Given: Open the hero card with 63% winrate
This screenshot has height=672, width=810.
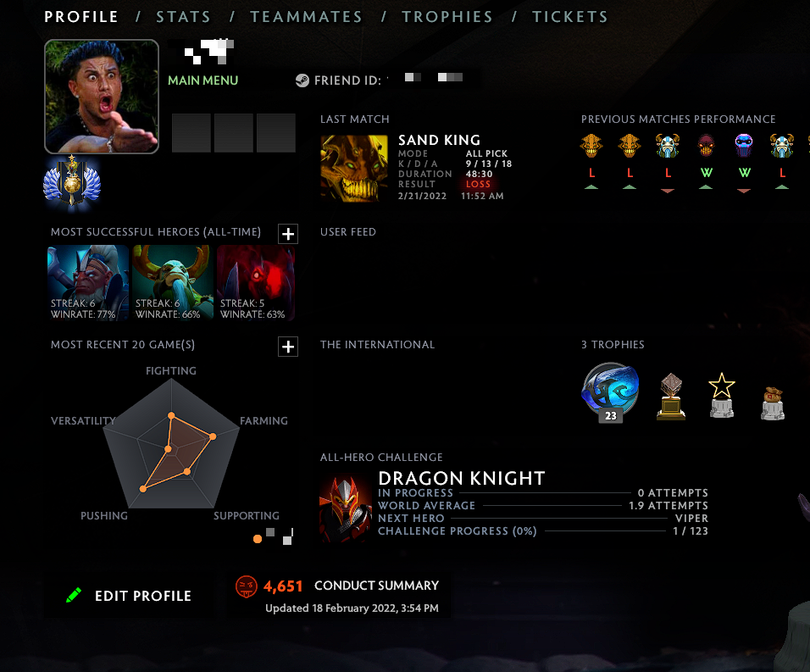Looking at the screenshot, I should click(x=256, y=283).
